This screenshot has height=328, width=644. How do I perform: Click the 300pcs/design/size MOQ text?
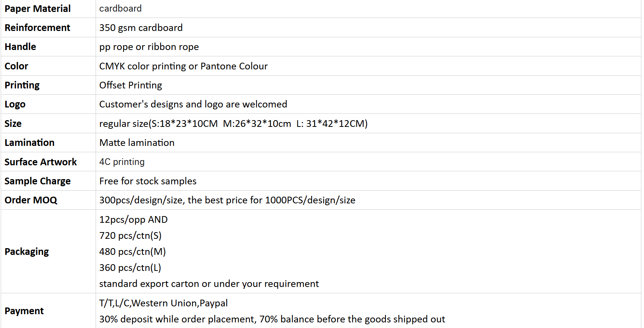(227, 200)
